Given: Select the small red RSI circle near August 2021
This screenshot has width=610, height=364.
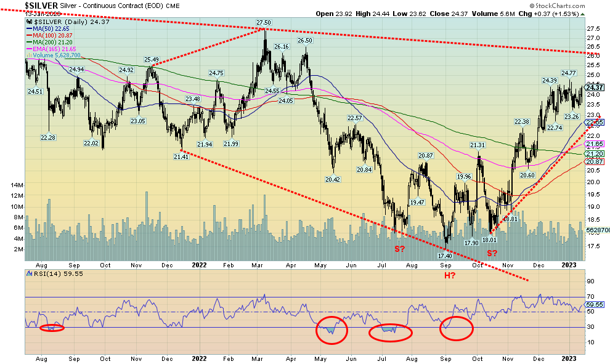Looking at the screenshot, I should pyautogui.click(x=51, y=327).
